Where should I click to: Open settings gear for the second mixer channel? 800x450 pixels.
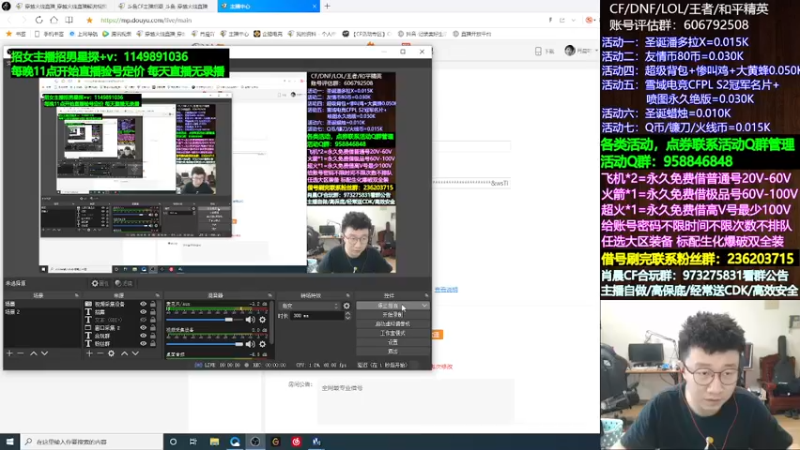(x=262, y=344)
